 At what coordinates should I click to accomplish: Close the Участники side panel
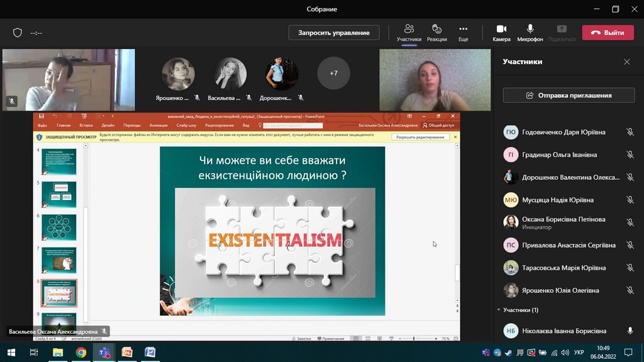click(x=626, y=62)
